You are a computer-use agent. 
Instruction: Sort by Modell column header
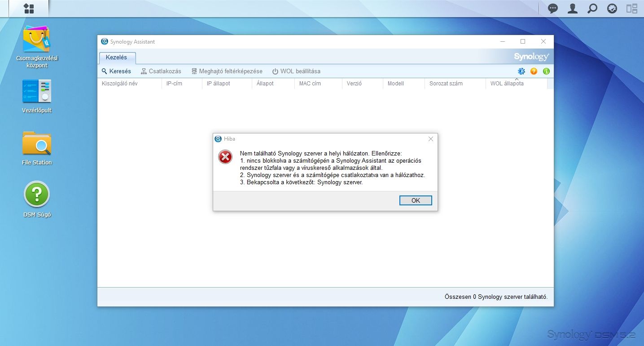pyautogui.click(x=404, y=84)
